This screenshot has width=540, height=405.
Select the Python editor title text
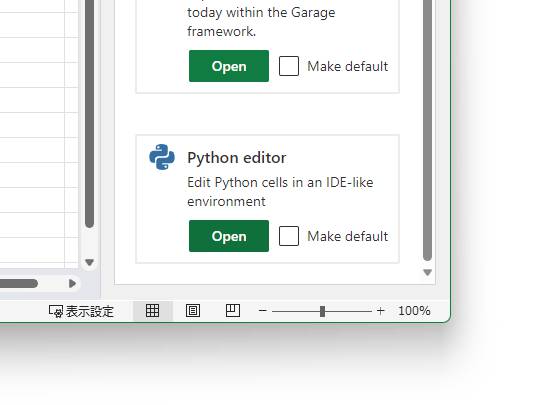point(237,158)
